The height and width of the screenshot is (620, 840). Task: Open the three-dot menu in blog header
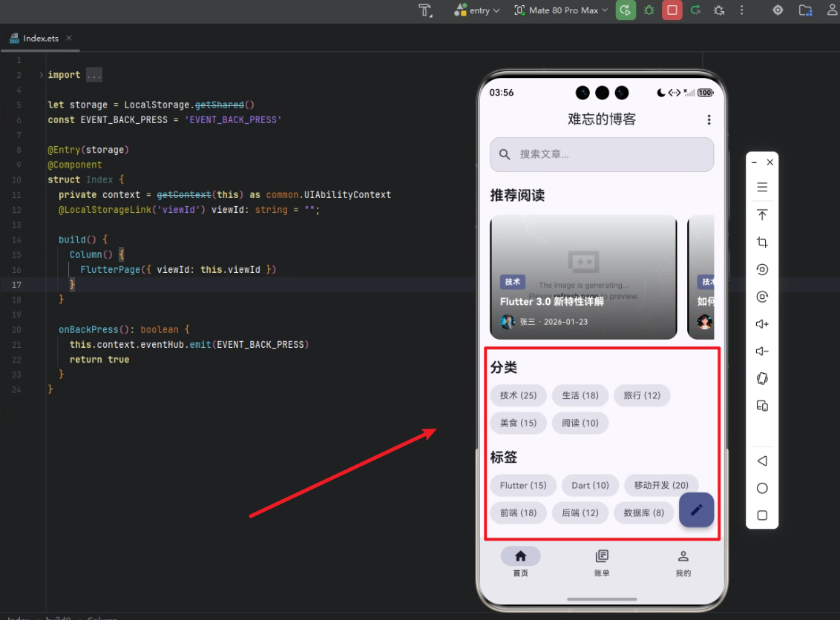click(709, 119)
